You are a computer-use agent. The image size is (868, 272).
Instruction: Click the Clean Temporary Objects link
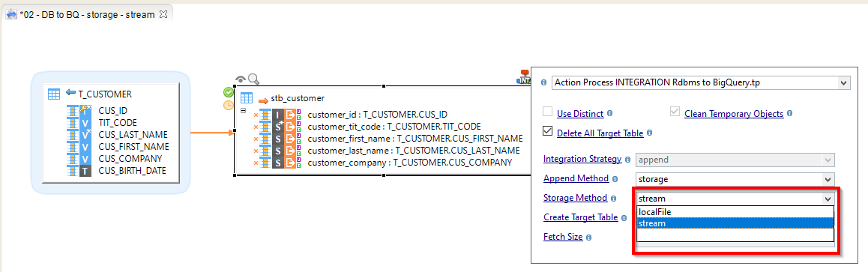click(x=734, y=114)
